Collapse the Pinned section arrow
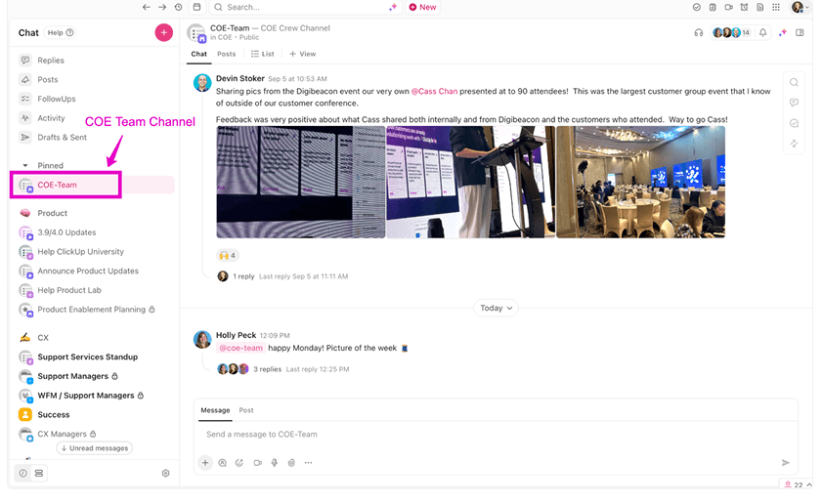The width and height of the screenshot is (822, 504). (x=24, y=165)
